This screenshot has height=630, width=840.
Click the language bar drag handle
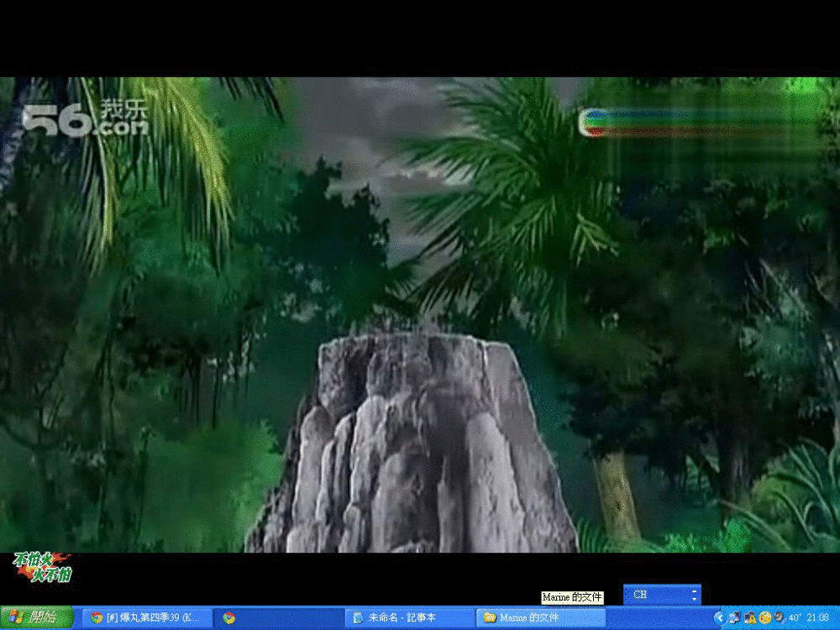pyautogui.click(x=627, y=595)
